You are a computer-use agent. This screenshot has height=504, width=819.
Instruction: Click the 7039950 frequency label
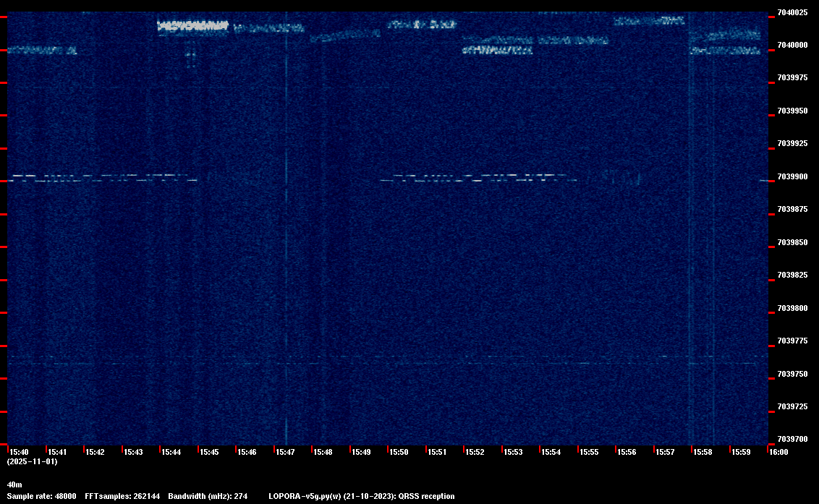pos(792,111)
